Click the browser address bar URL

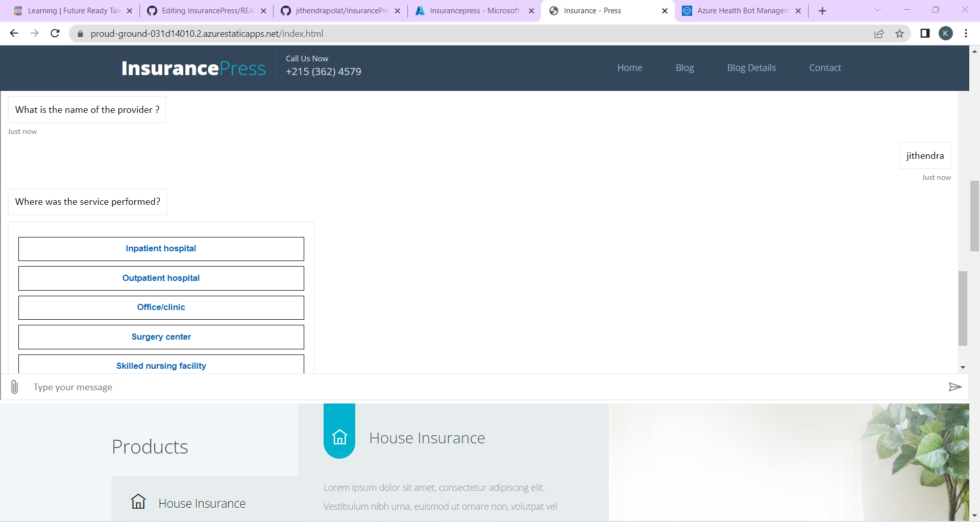point(207,34)
